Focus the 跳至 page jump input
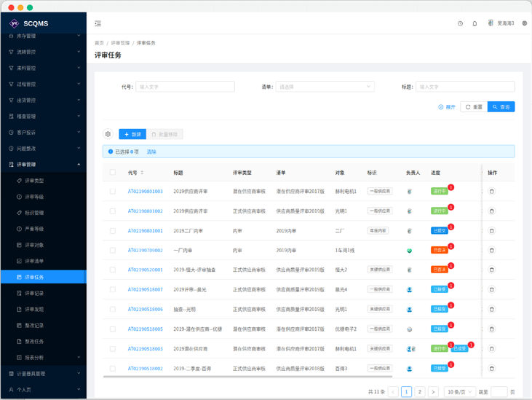 point(499,392)
